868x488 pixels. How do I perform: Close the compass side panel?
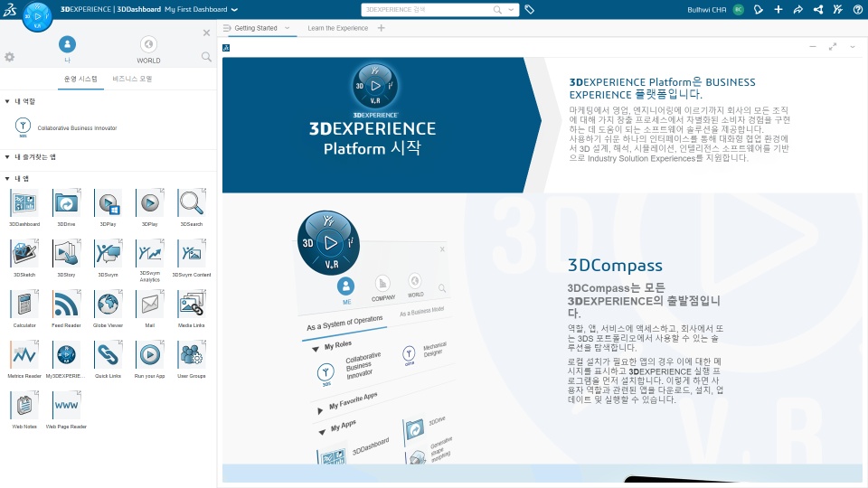pos(206,33)
